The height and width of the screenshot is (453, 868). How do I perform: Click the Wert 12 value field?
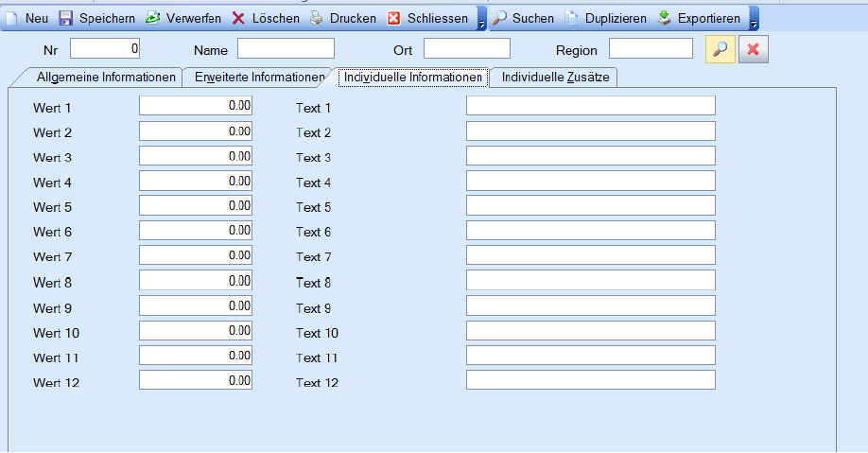point(196,380)
